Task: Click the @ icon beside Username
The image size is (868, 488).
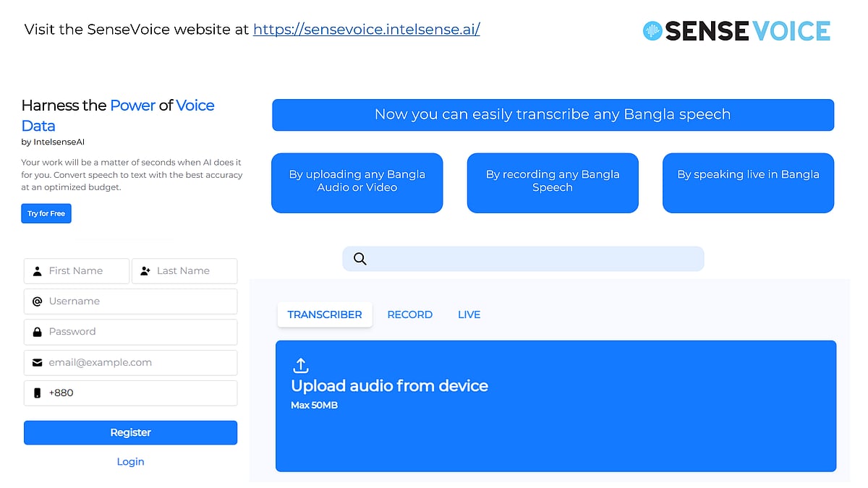Action: (37, 301)
